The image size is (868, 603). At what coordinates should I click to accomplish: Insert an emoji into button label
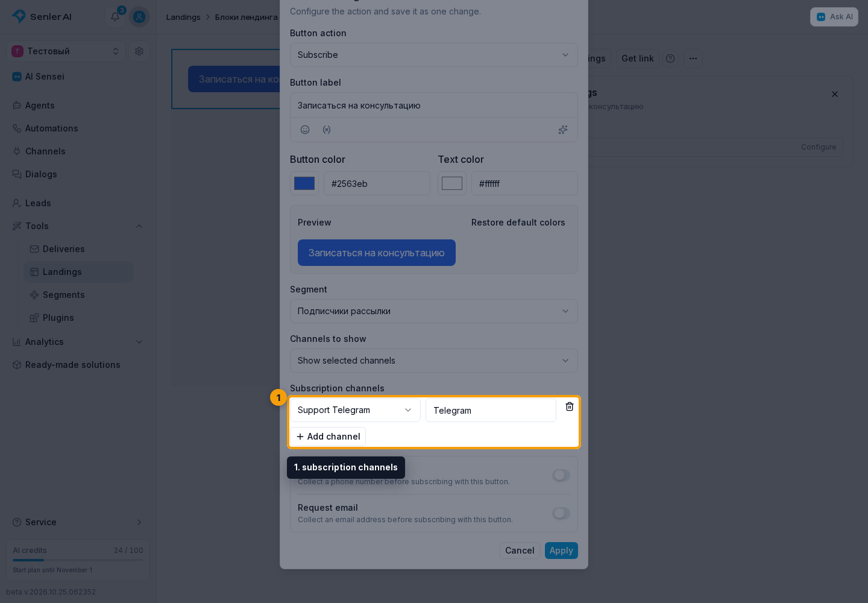(305, 130)
